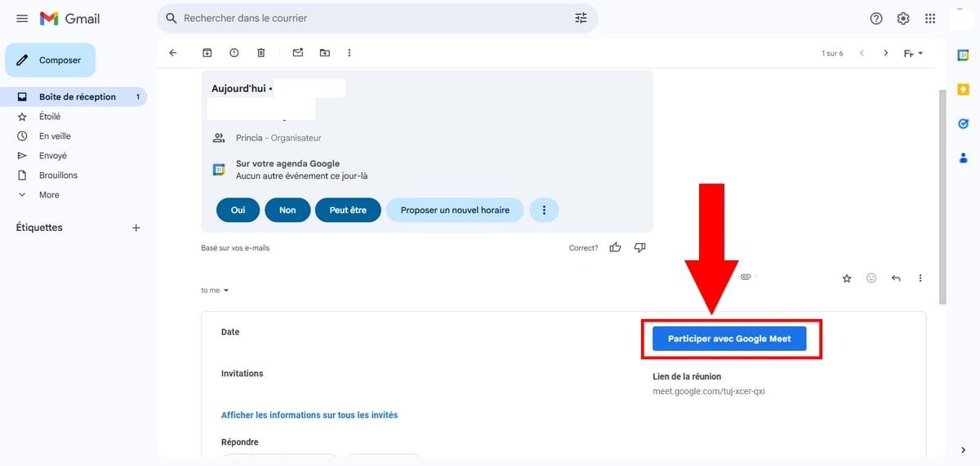
Task: Open Google Calendar in side panel
Action: [963, 55]
